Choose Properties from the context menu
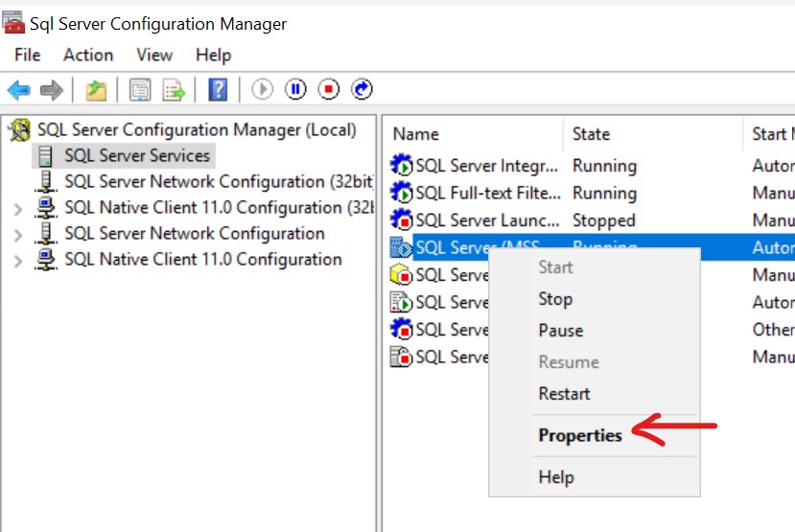795x532 pixels. point(580,435)
